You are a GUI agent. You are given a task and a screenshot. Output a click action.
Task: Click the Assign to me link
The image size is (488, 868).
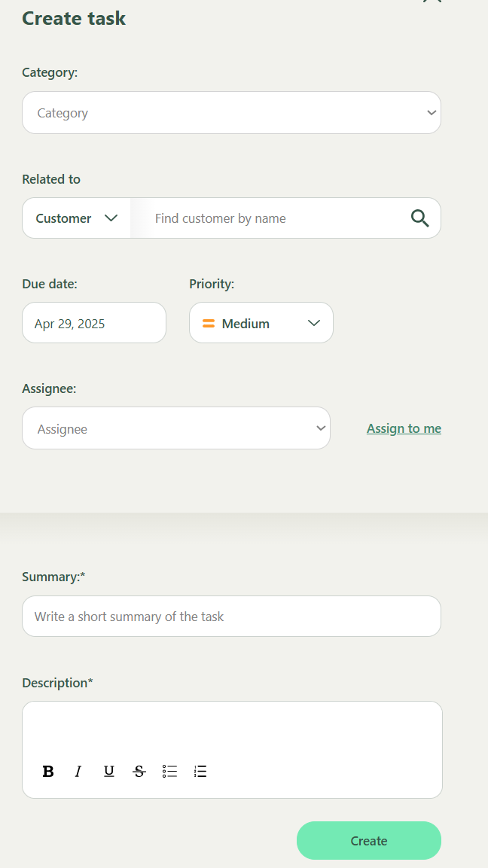[404, 428]
